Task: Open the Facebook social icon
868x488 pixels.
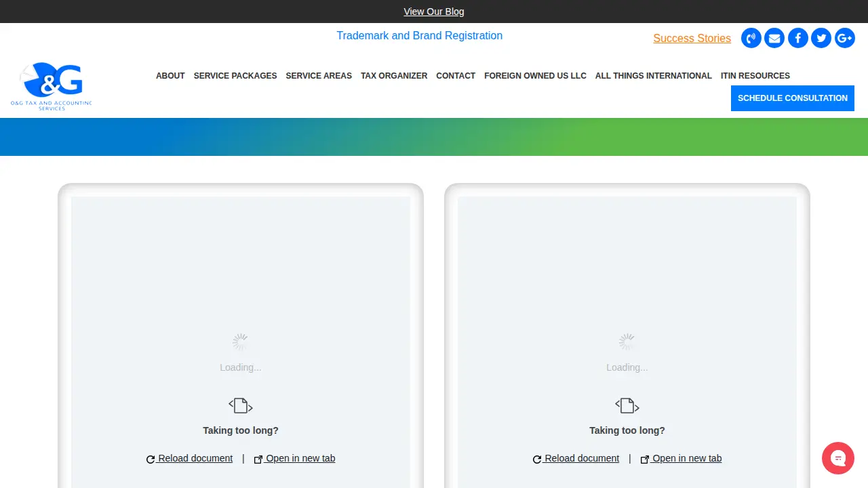Action: click(x=798, y=38)
